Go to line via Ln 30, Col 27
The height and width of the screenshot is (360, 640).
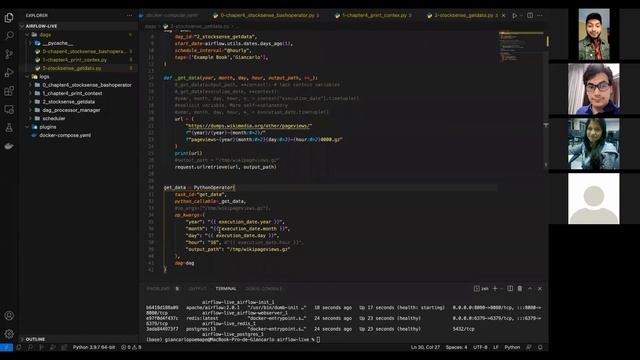[x=425, y=347]
